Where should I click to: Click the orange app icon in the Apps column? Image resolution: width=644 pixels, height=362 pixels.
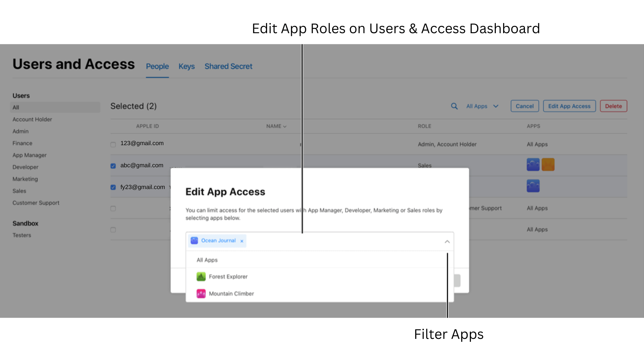pos(548,164)
